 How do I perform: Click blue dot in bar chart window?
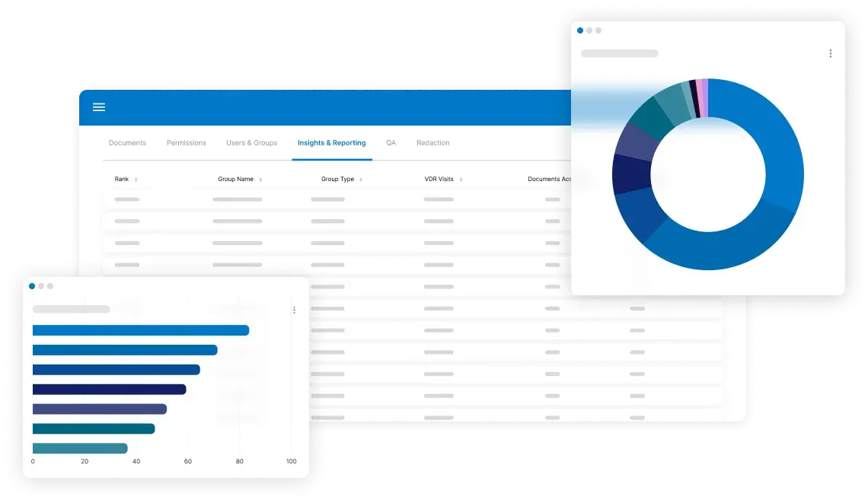pos(32,286)
